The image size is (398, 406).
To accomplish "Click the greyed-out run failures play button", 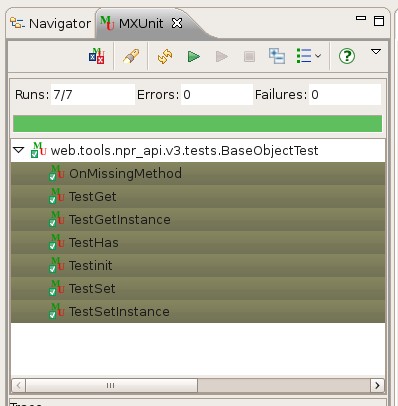I will click(222, 56).
